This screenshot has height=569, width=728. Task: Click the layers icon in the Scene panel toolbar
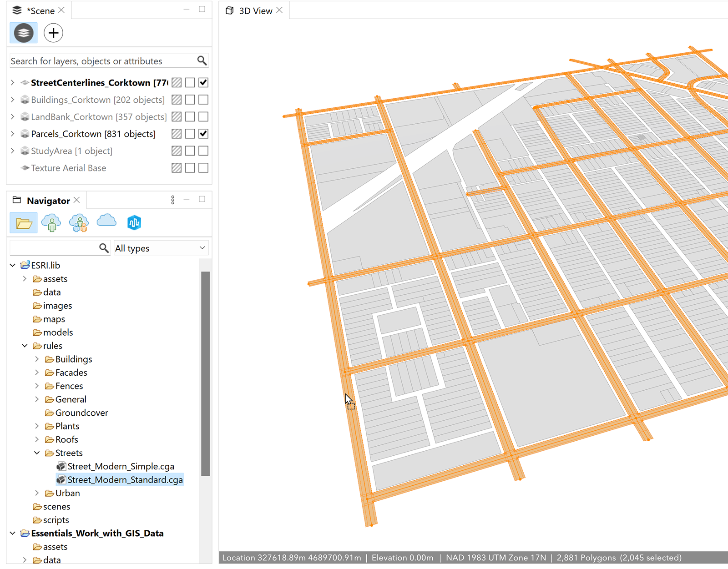[23, 33]
